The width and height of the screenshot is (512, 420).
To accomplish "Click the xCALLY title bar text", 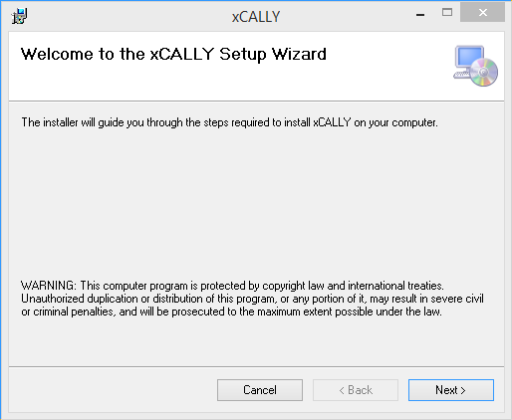I will pos(256,17).
